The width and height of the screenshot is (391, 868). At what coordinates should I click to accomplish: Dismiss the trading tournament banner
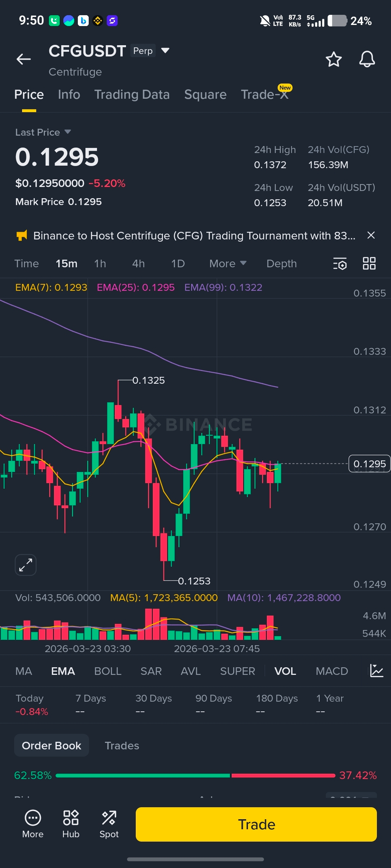[x=371, y=235]
